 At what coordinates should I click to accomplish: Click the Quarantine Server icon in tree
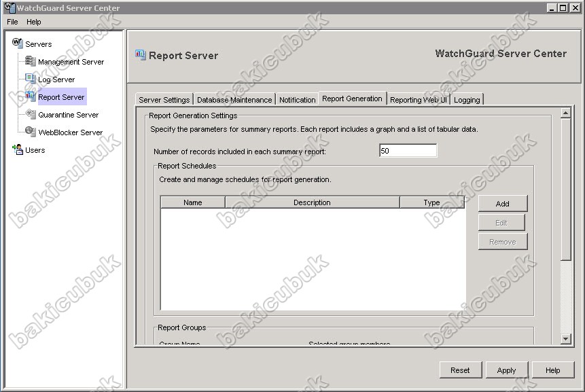pyautogui.click(x=30, y=113)
